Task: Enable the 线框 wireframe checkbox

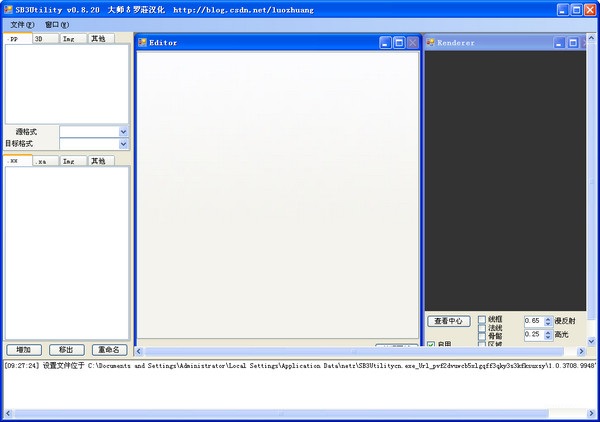Action: click(x=482, y=319)
